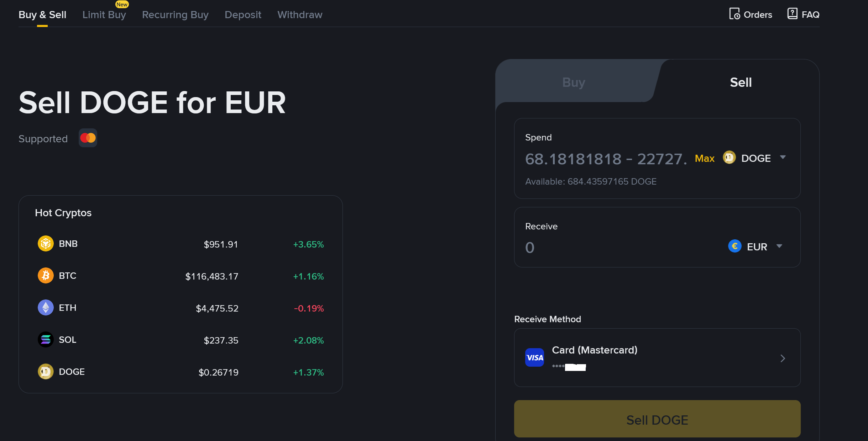Switch to the Buy toggle

point(574,82)
